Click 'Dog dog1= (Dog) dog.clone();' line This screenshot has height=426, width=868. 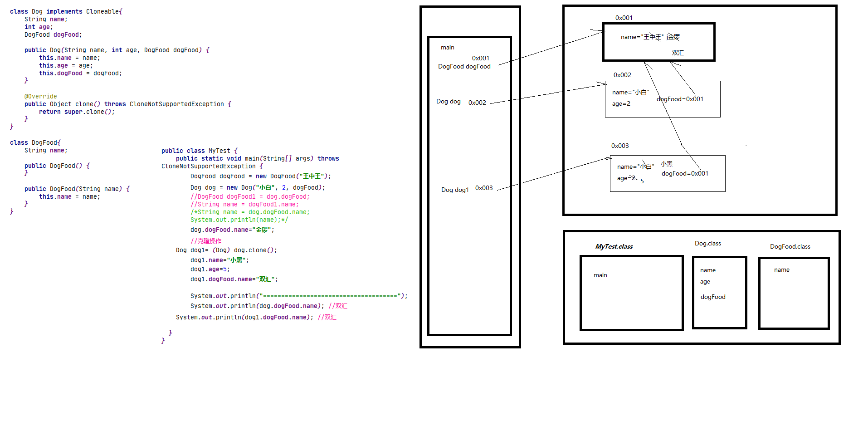[x=226, y=250]
